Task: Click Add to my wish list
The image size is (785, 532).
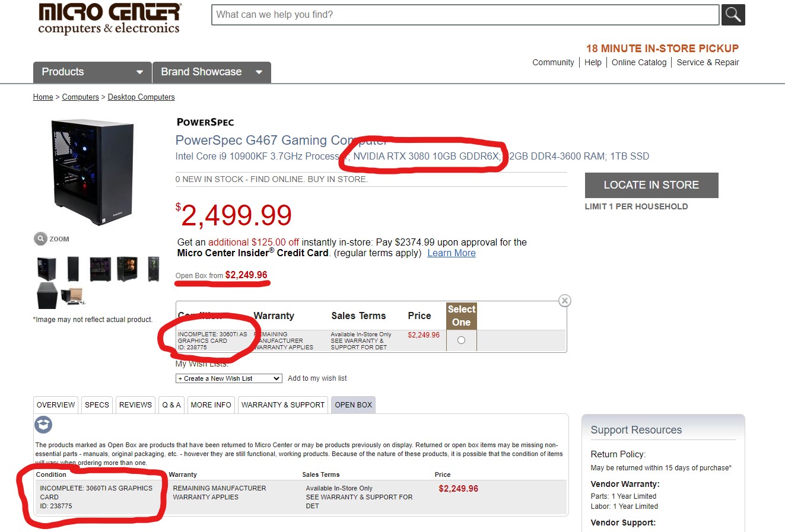Action: point(317,378)
